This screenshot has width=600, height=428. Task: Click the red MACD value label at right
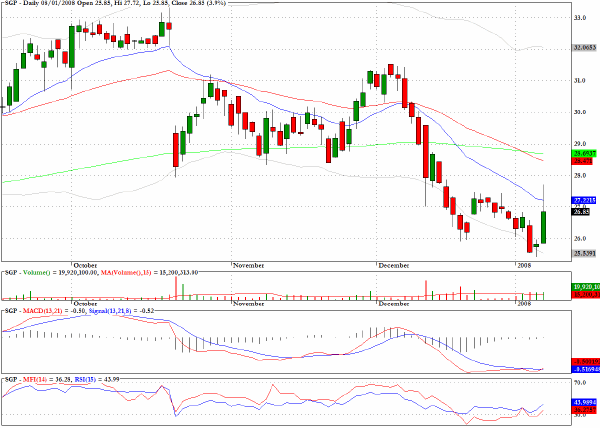pyautogui.click(x=585, y=361)
